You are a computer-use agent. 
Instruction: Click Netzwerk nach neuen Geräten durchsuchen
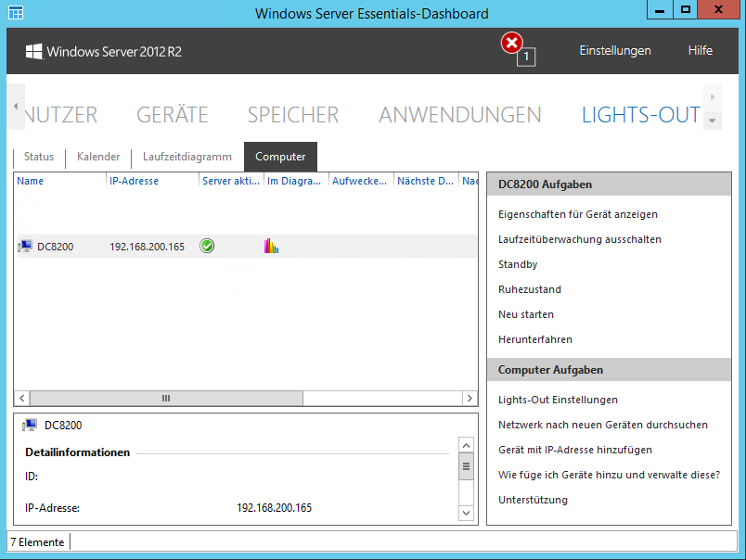coord(603,425)
